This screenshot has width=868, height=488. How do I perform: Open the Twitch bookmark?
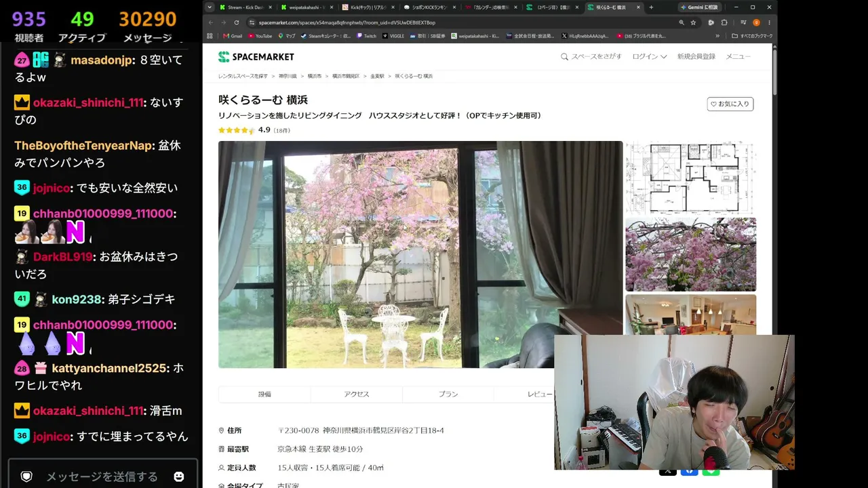[366, 36]
